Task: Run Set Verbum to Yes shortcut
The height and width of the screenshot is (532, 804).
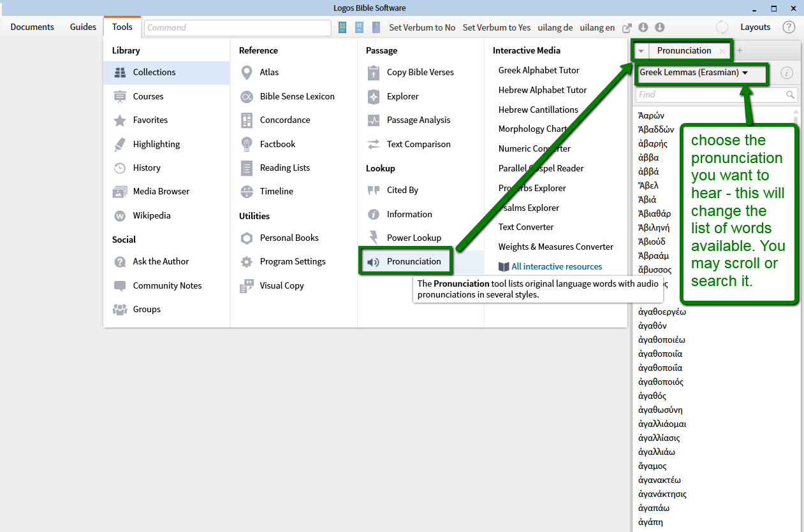Action: coord(497,27)
